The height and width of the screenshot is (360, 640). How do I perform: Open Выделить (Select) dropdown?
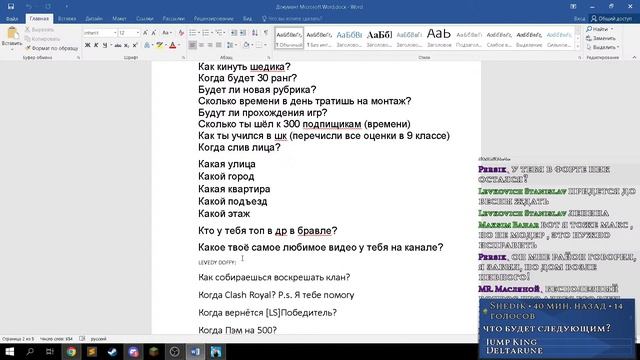(602, 47)
